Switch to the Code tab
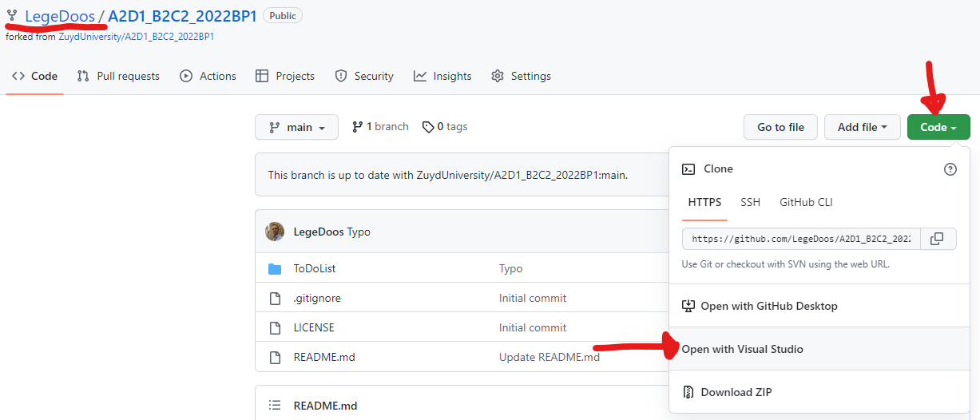Screen dimensions: 980x420 pos(34,76)
